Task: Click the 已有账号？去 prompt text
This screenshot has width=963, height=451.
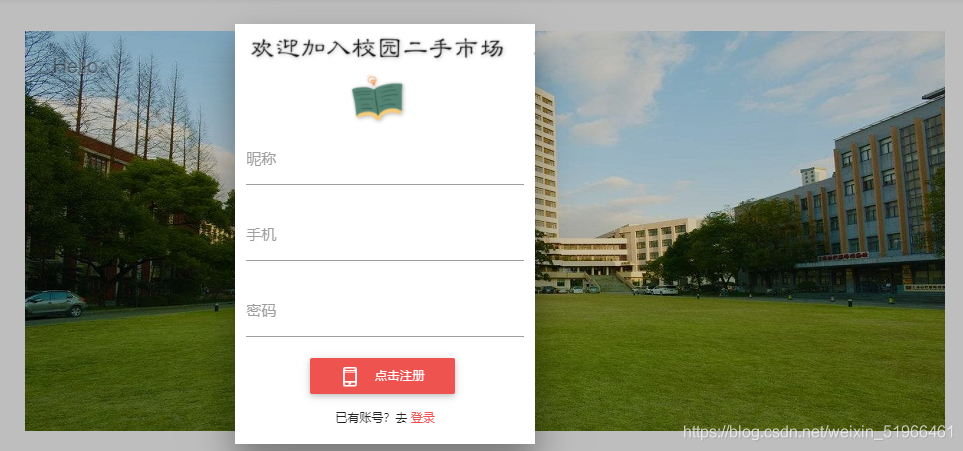Action: (x=371, y=418)
